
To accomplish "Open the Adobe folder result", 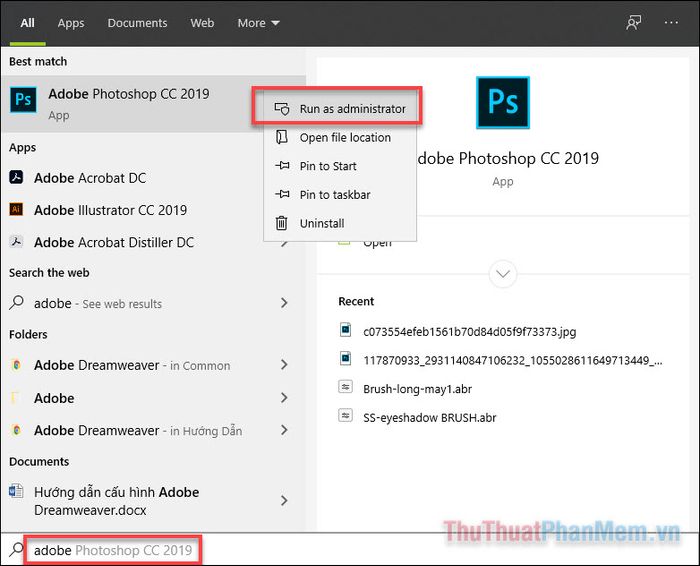I will coord(153,397).
